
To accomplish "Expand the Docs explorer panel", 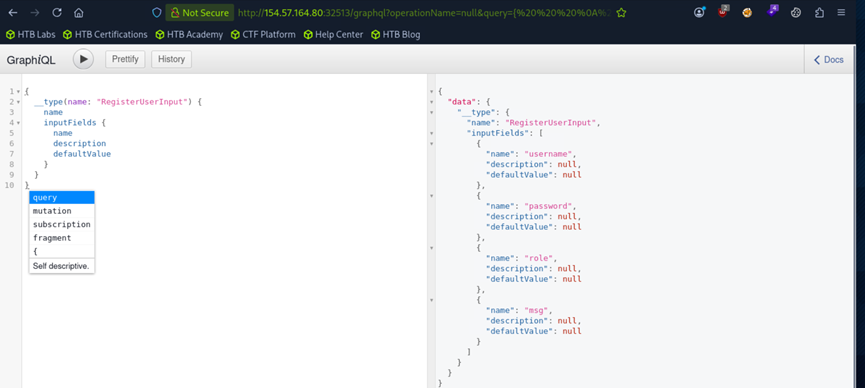I will point(829,60).
